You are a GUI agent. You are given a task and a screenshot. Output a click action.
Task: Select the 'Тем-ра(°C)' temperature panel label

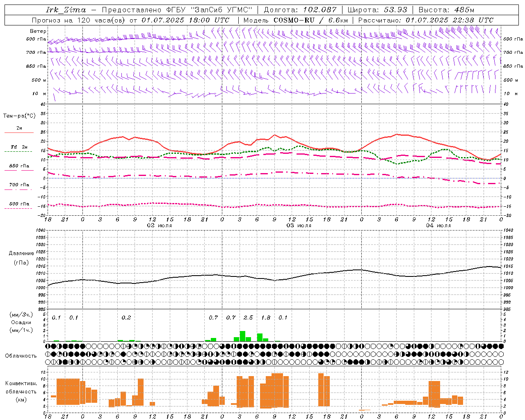pos(19,116)
